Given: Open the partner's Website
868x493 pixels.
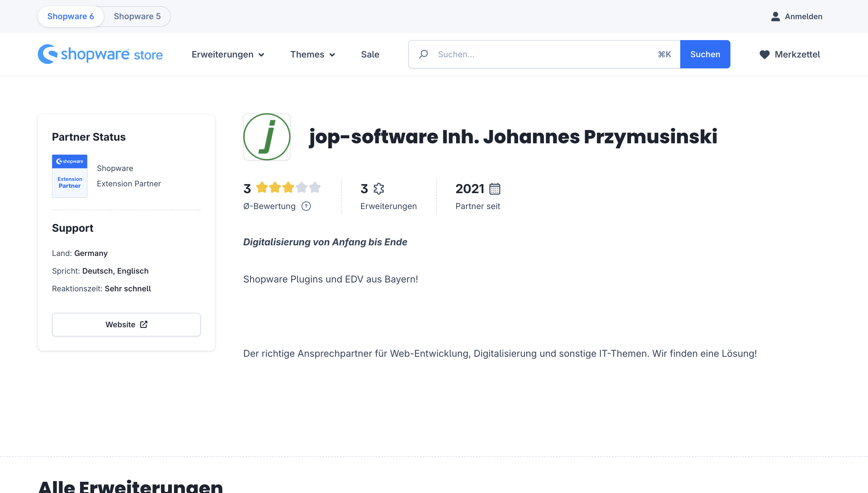Looking at the screenshot, I should 126,324.
